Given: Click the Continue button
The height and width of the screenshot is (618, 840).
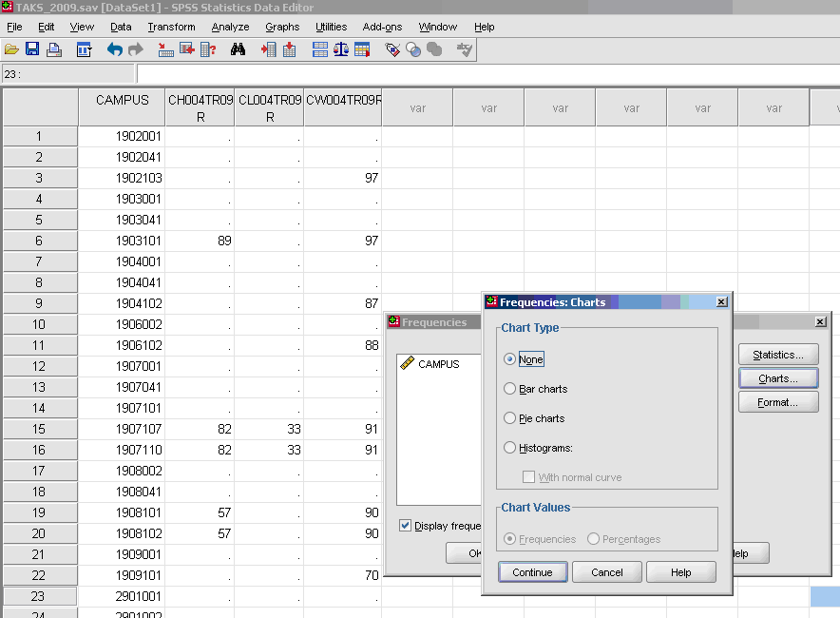Looking at the screenshot, I should [531, 571].
